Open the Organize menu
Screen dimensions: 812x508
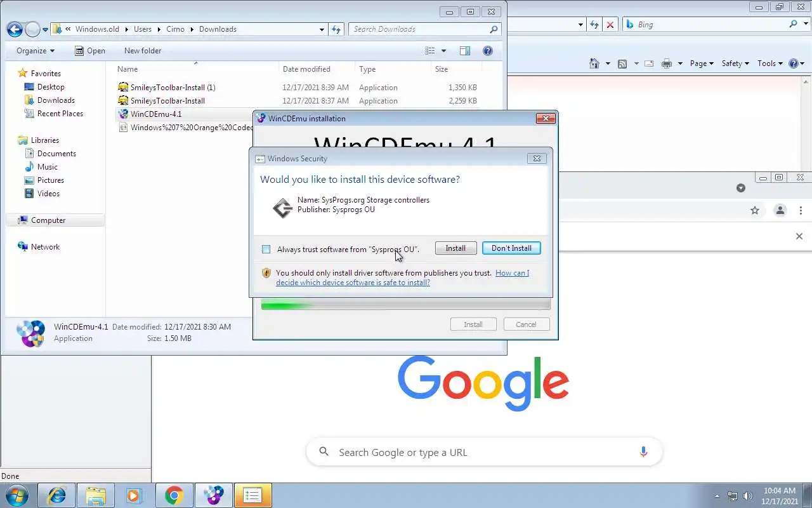click(x=36, y=51)
